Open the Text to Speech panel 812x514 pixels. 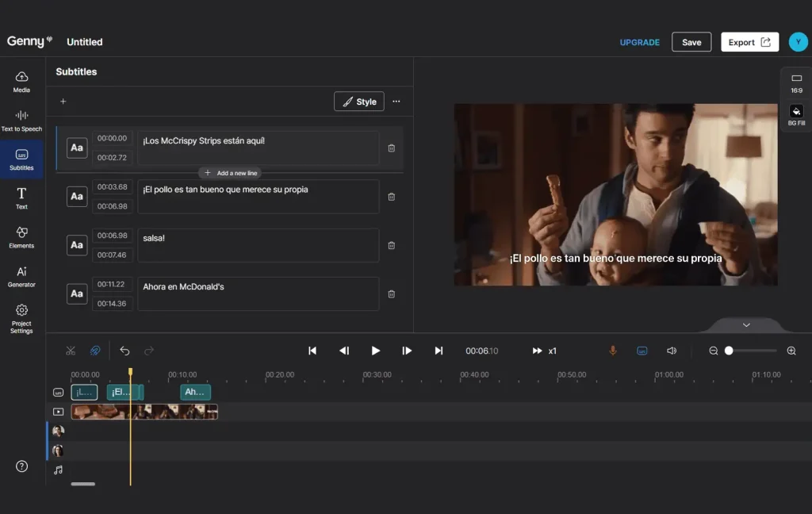click(21, 121)
